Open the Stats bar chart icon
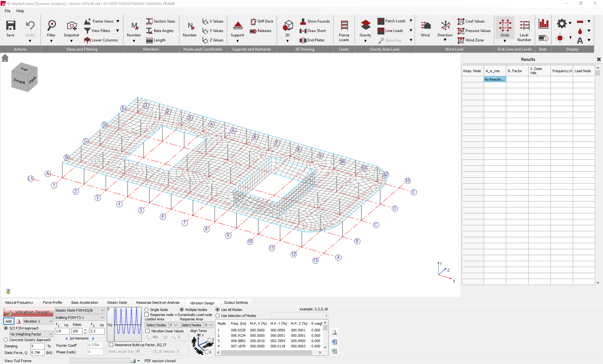The width and height of the screenshot is (603, 364). coord(543,24)
